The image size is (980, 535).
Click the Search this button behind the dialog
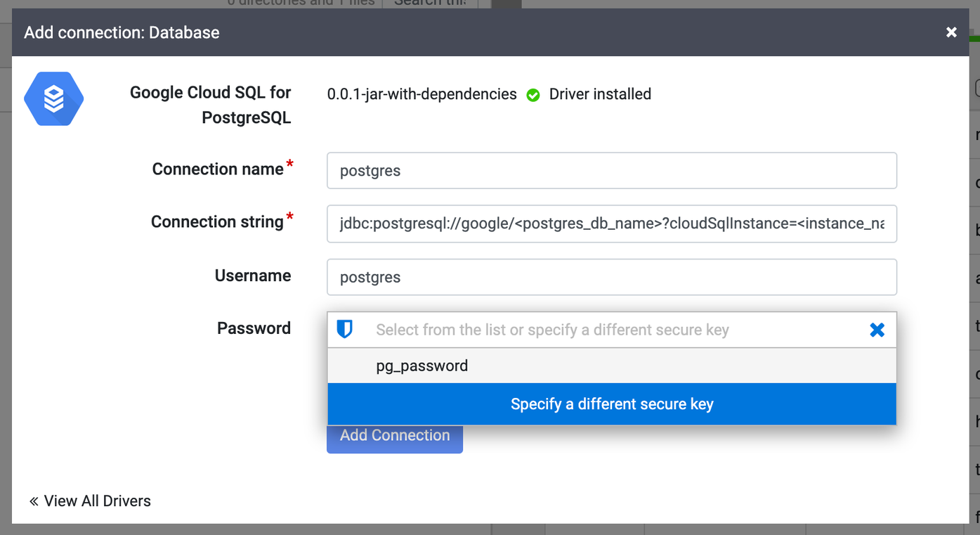tap(429, 4)
